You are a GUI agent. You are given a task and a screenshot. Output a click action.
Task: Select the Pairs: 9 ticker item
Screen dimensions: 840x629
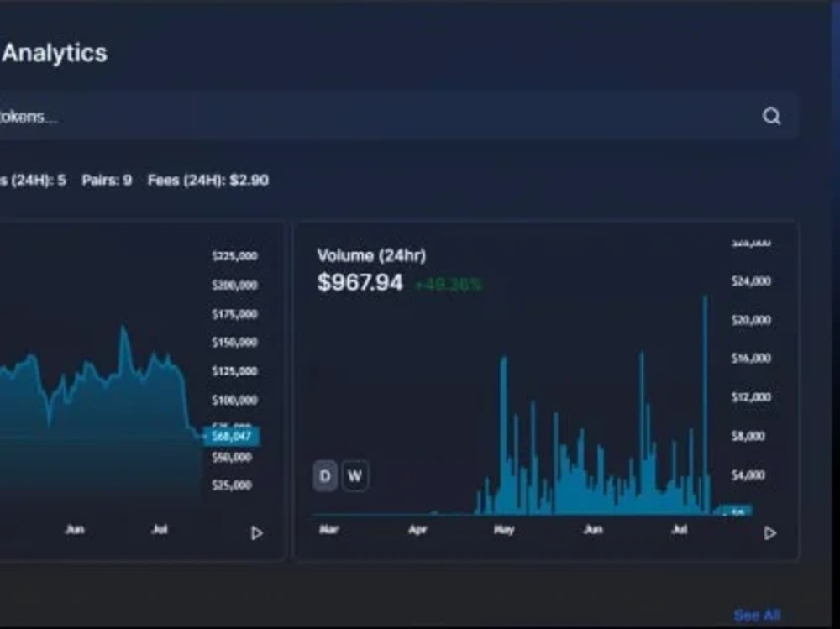pos(107,181)
